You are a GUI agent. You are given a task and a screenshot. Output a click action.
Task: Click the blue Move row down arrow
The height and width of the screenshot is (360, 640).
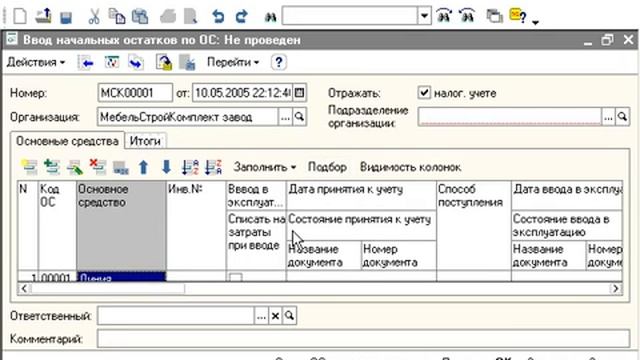coord(166,167)
